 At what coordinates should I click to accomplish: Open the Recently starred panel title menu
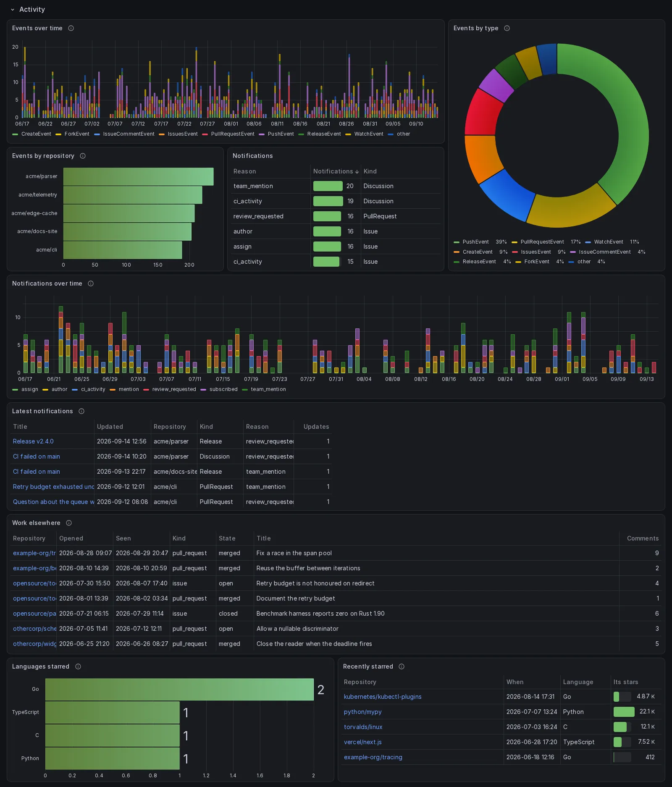coord(368,666)
